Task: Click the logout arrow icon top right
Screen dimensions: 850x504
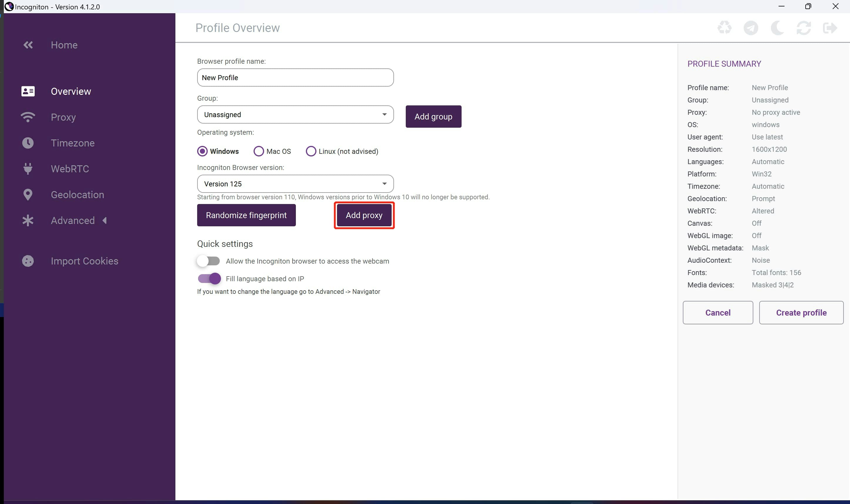Action: click(830, 28)
